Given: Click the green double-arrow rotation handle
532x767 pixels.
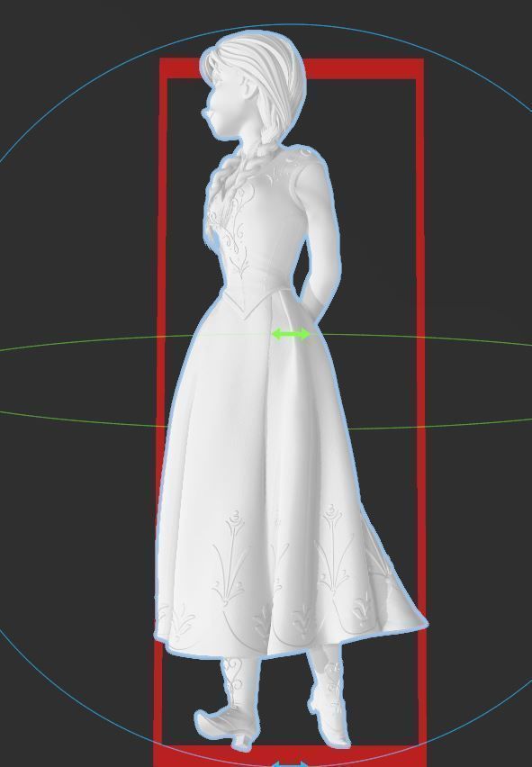Looking at the screenshot, I should (291, 335).
